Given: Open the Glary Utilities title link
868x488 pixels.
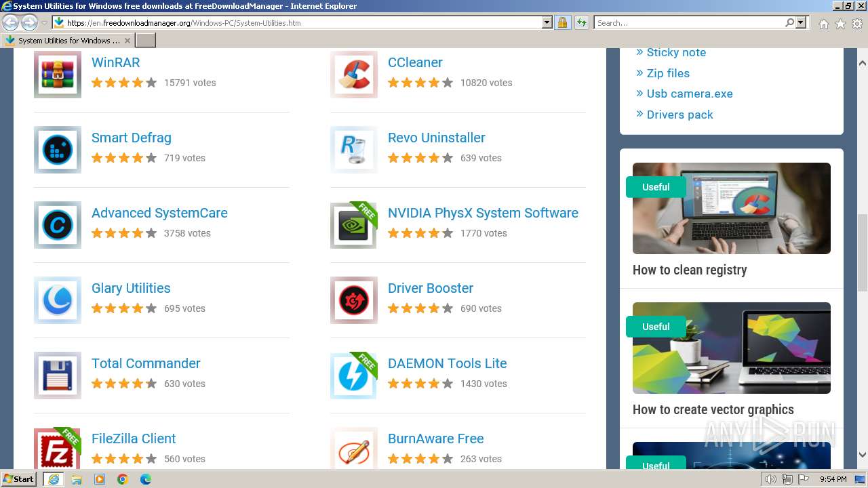Looking at the screenshot, I should 131,288.
